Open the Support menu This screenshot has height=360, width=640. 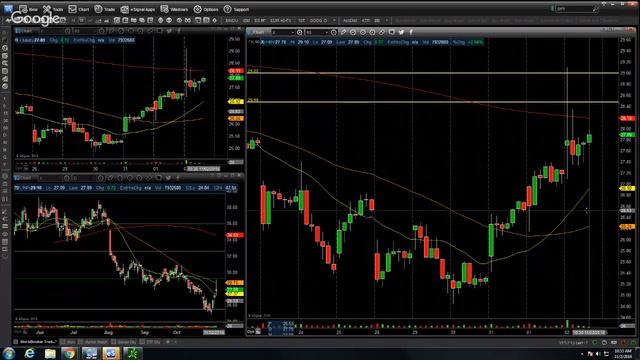point(236,9)
